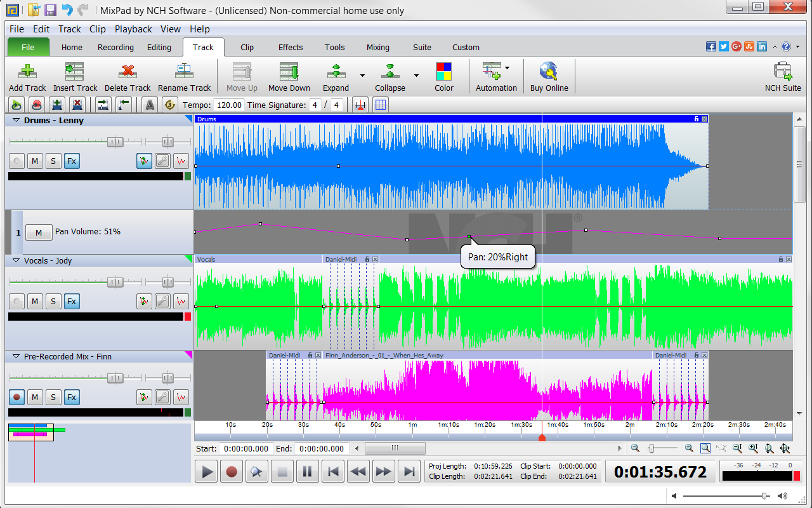This screenshot has height=508, width=812.
Task: Click the Add Track icon
Action: click(27, 71)
